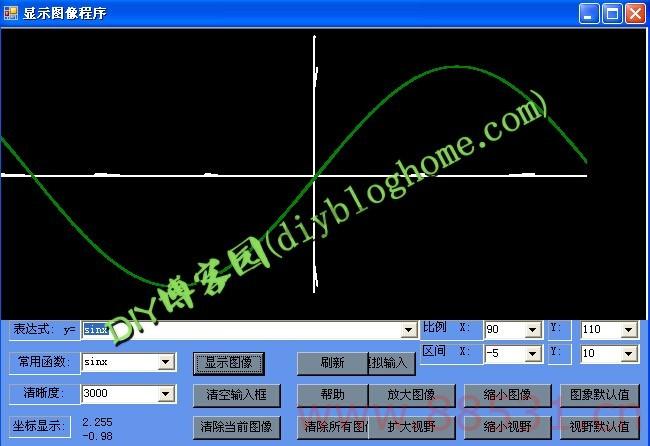Click the 帮助 button
The width and height of the screenshot is (650, 446).
point(332,395)
